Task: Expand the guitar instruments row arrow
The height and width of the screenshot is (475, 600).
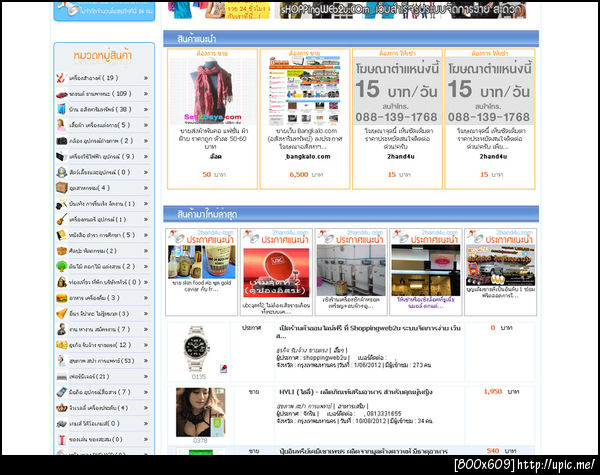Action: click(x=146, y=219)
